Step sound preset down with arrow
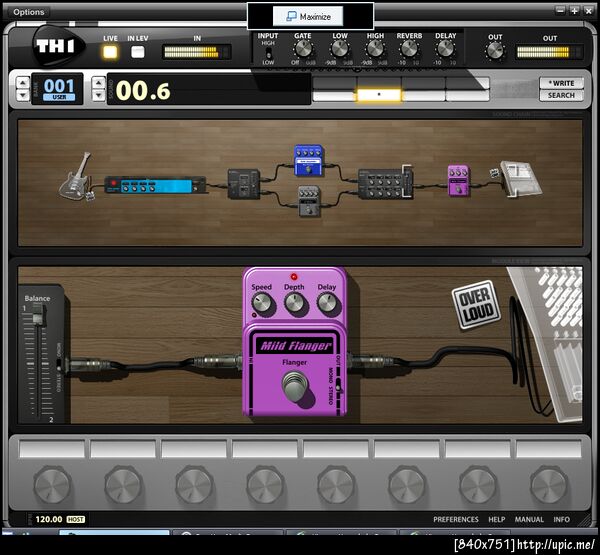This screenshot has width=600, height=555. pos(99,95)
